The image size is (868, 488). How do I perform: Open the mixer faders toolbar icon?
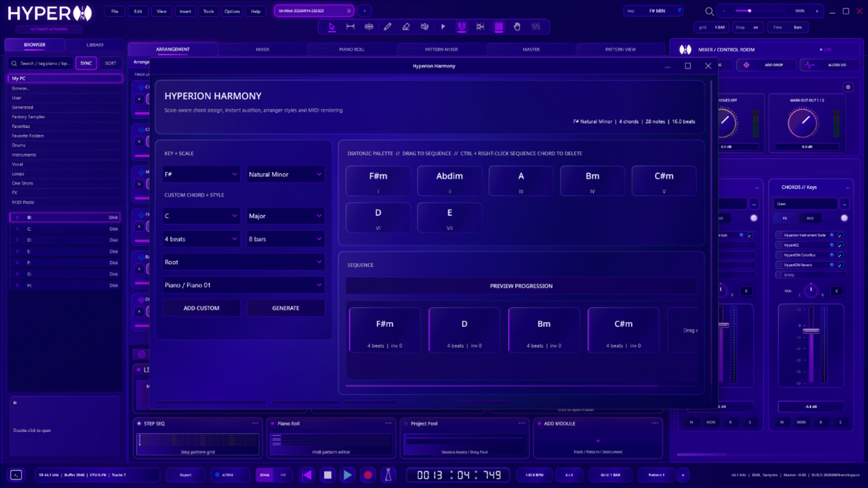[536, 27]
